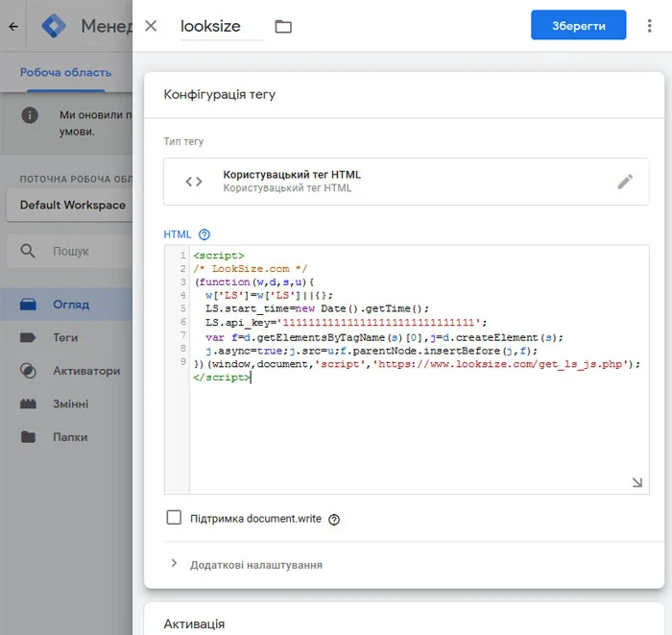
Task: Click the closing </script> line
Action: point(222,378)
